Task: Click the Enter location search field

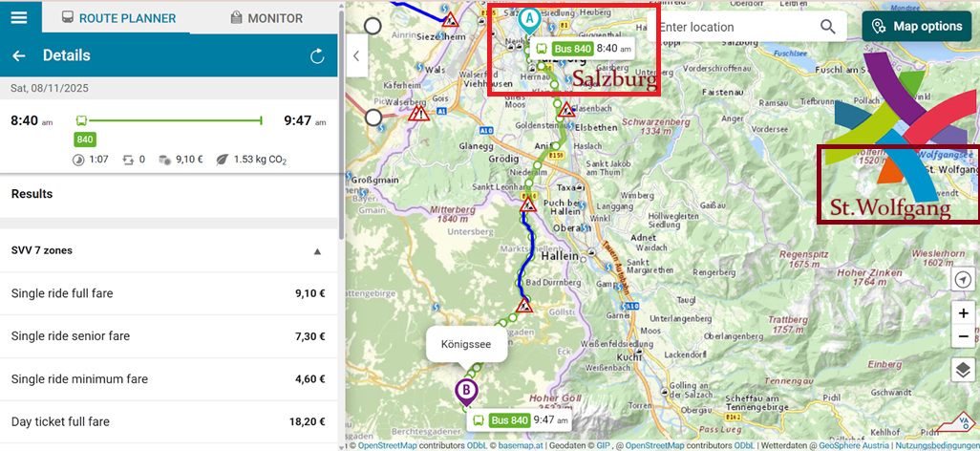Action: tap(735, 27)
